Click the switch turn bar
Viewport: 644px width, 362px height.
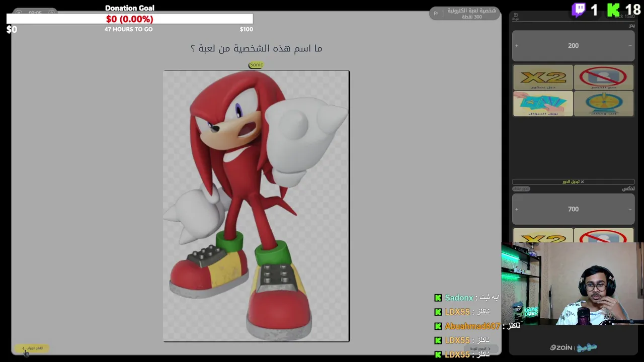tap(573, 182)
